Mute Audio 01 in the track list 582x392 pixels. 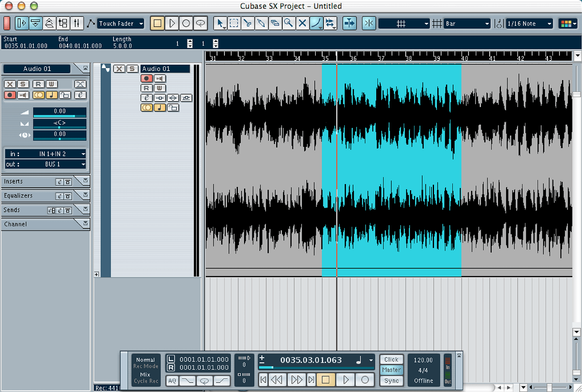click(x=119, y=69)
